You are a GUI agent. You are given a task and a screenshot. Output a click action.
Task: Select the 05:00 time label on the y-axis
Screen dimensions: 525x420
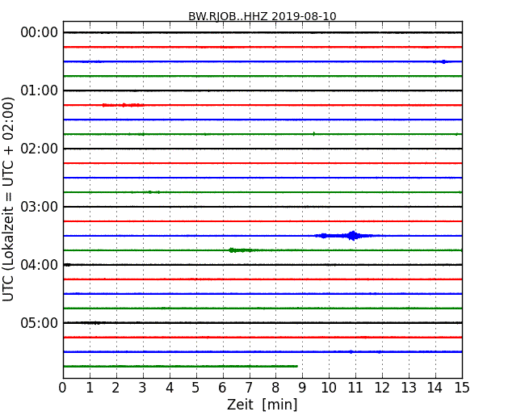pyautogui.click(x=40, y=323)
